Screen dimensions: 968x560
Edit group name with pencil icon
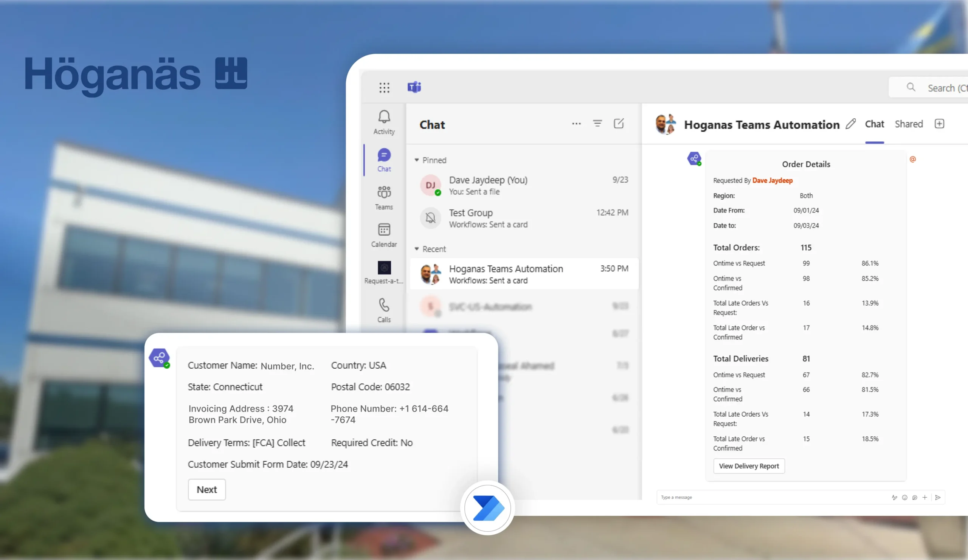[x=850, y=124]
